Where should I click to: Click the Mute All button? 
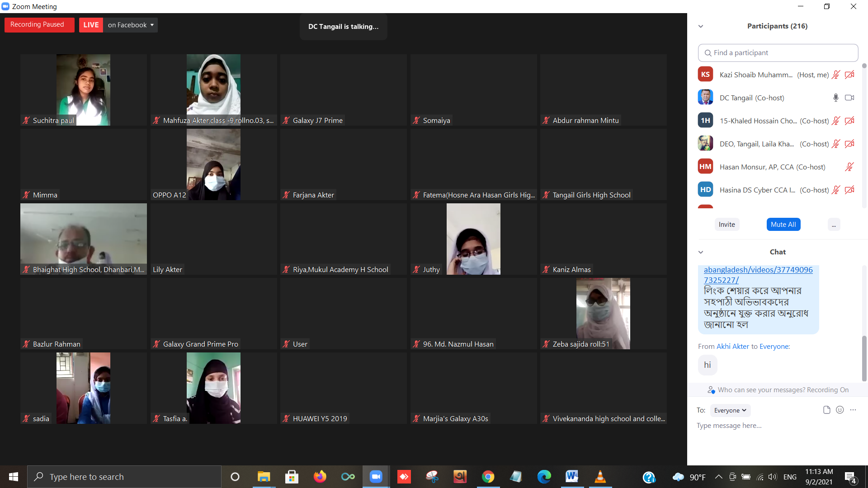point(783,225)
